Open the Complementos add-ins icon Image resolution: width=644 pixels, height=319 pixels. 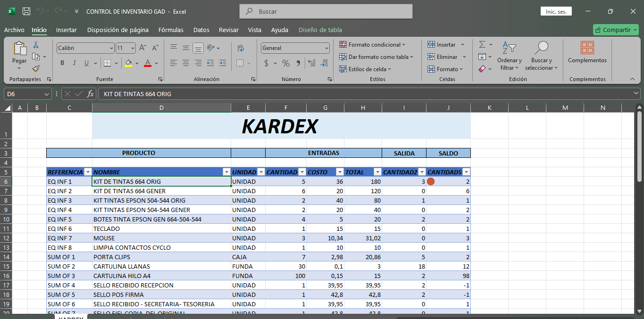587,52
